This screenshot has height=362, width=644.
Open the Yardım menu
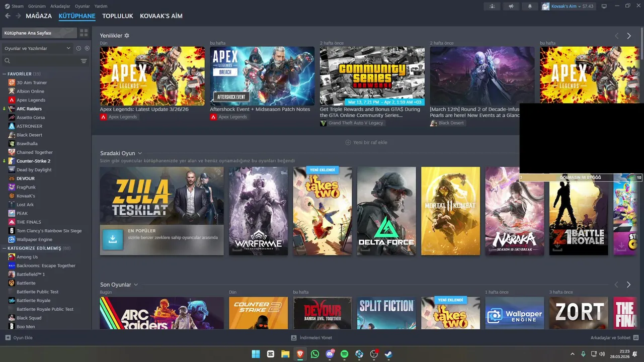[101, 6]
